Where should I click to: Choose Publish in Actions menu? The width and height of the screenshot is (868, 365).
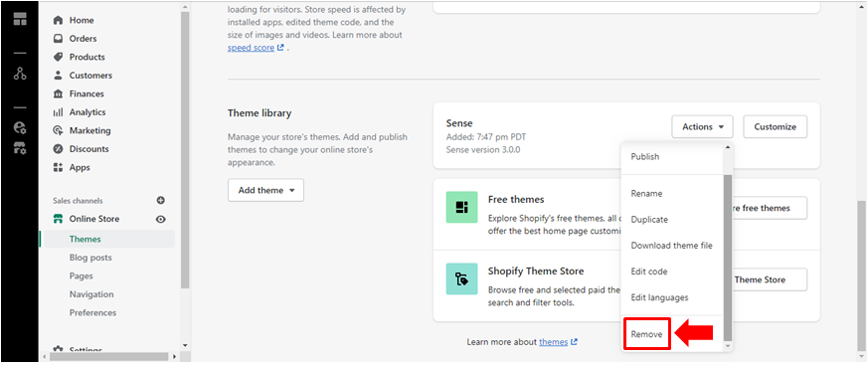[645, 157]
